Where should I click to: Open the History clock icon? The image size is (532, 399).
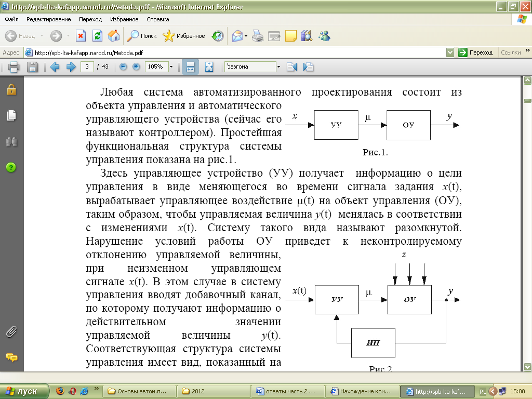[218, 36]
